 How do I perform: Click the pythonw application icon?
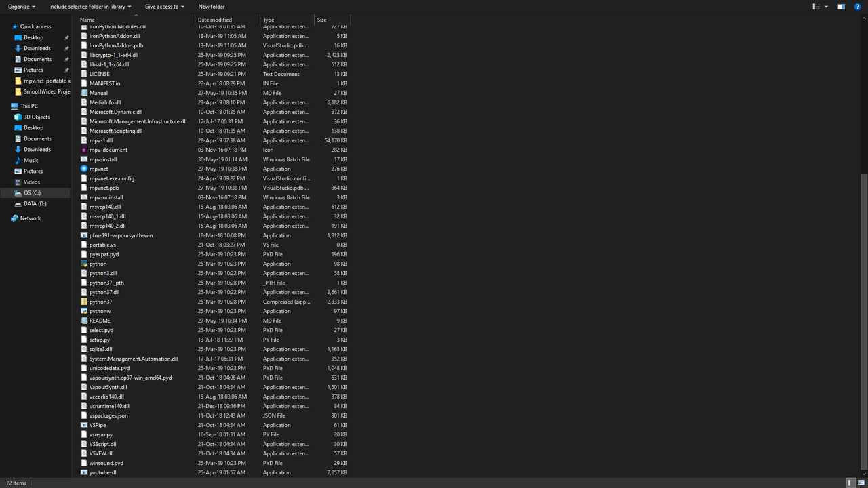pyautogui.click(x=84, y=311)
